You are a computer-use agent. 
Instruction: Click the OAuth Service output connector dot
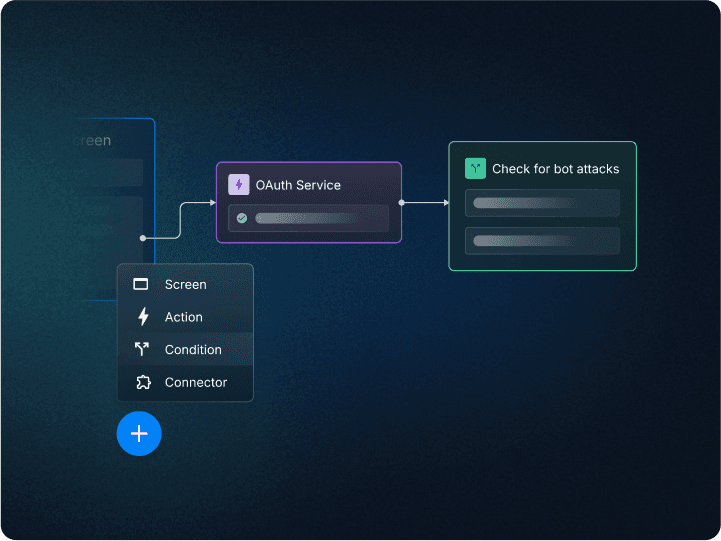[401, 202]
